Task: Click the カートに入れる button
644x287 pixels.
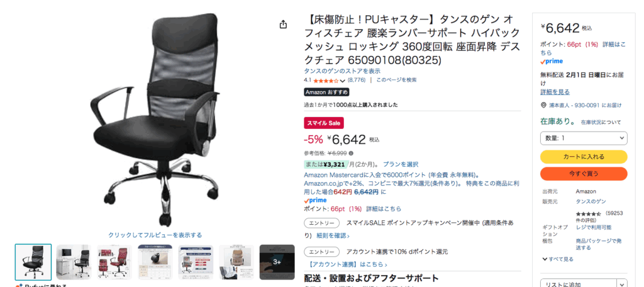Action: click(x=584, y=157)
